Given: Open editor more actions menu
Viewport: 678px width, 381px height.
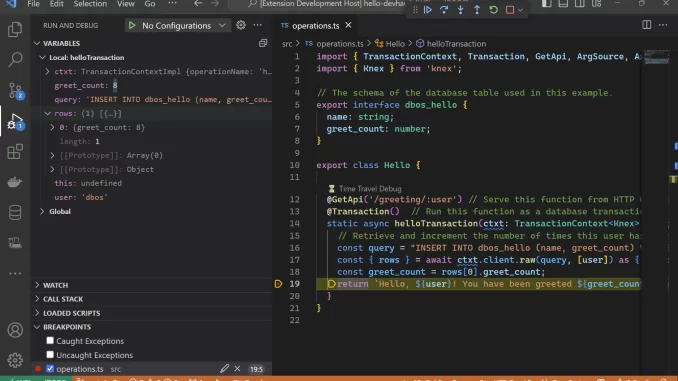Looking at the screenshot, I should coord(663,25).
